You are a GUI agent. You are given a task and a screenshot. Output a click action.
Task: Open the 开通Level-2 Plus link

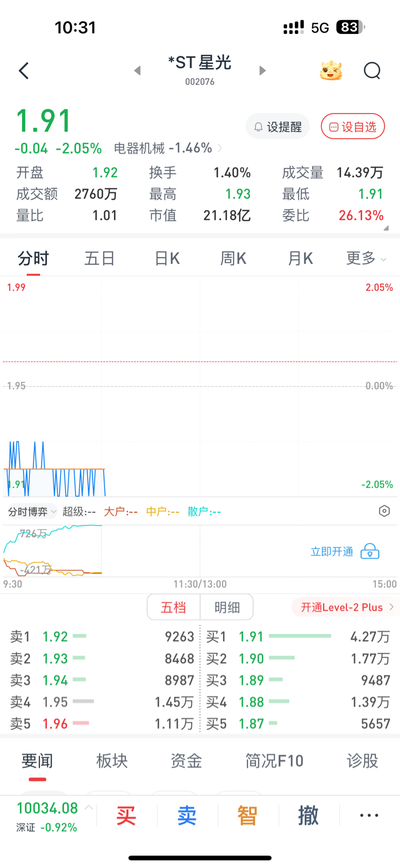click(x=346, y=607)
